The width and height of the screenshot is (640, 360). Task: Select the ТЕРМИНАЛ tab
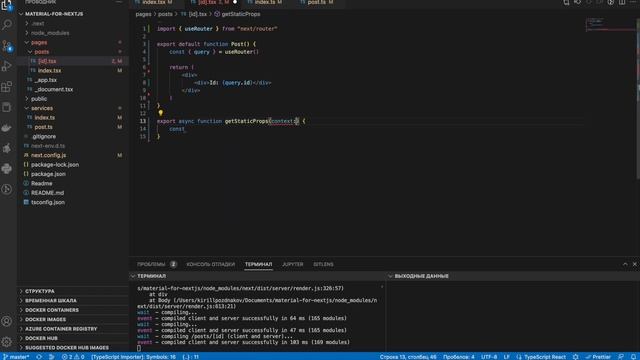[x=258, y=264]
